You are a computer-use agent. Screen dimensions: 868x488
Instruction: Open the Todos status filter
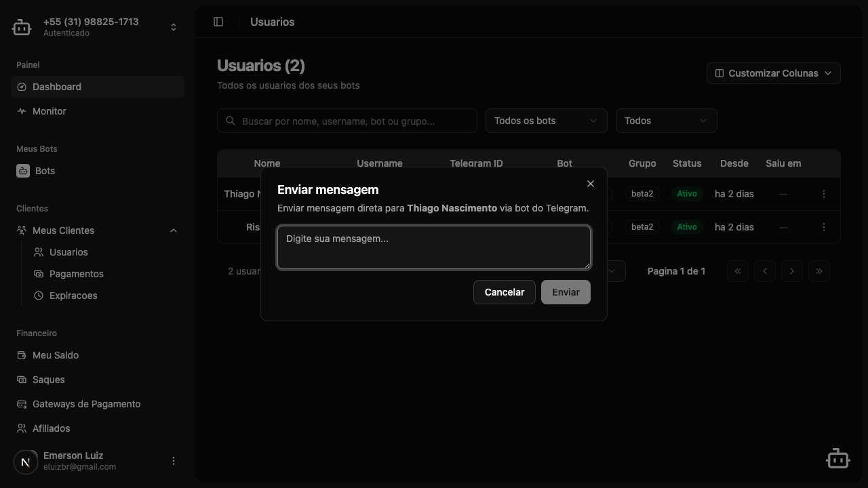point(667,121)
